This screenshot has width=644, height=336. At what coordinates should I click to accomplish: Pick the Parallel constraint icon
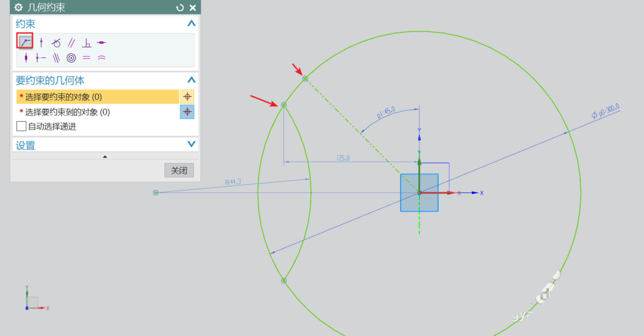(71, 42)
